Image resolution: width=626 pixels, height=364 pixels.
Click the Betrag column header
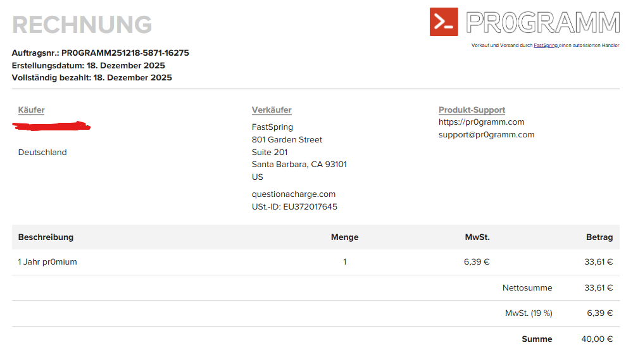(x=599, y=237)
